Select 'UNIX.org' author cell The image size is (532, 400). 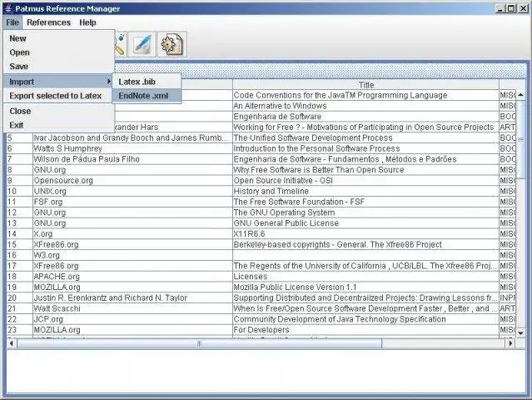pyautogui.click(x=132, y=191)
